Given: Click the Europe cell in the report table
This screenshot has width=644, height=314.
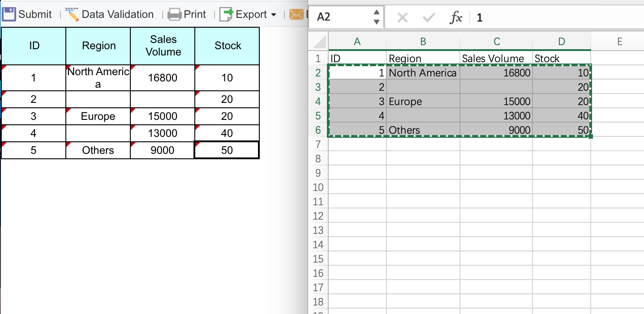Looking at the screenshot, I should (98, 117).
